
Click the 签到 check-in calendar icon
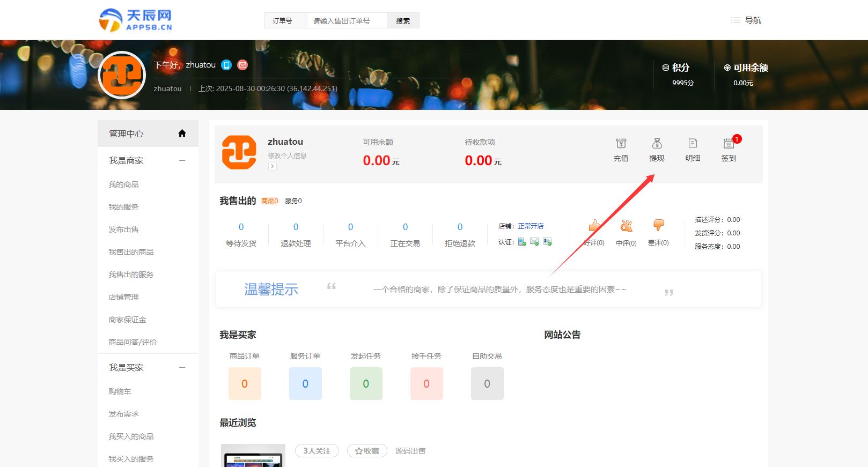[729, 144]
